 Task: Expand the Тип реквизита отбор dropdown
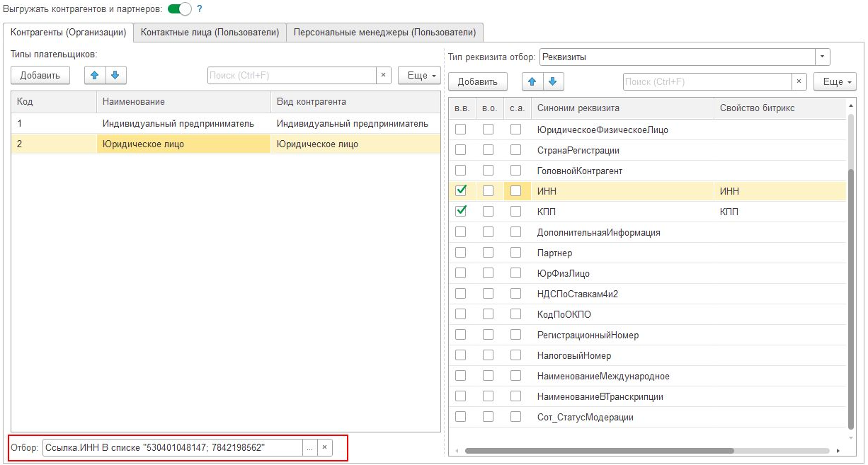pyautogui.click(x=822, y=57)
